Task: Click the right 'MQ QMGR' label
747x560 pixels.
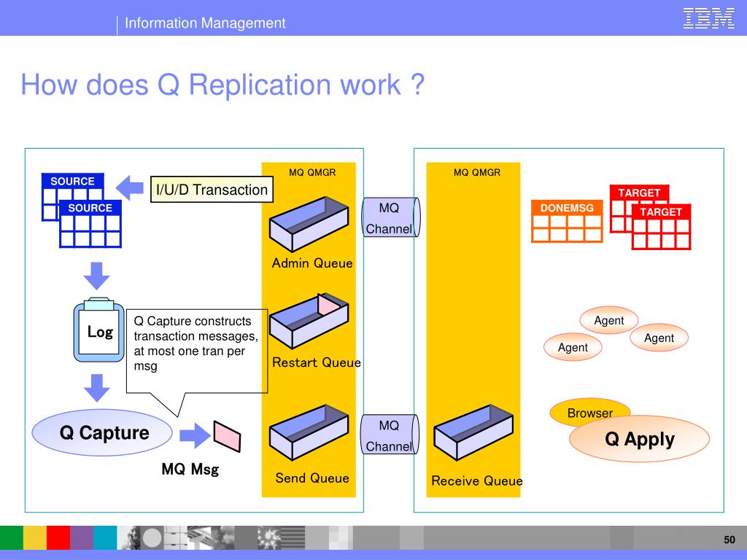Action: coord(477,172)
